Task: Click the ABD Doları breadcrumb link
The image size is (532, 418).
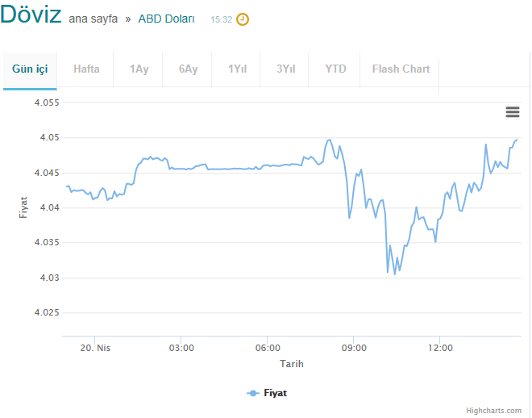Action: point(166,19)
